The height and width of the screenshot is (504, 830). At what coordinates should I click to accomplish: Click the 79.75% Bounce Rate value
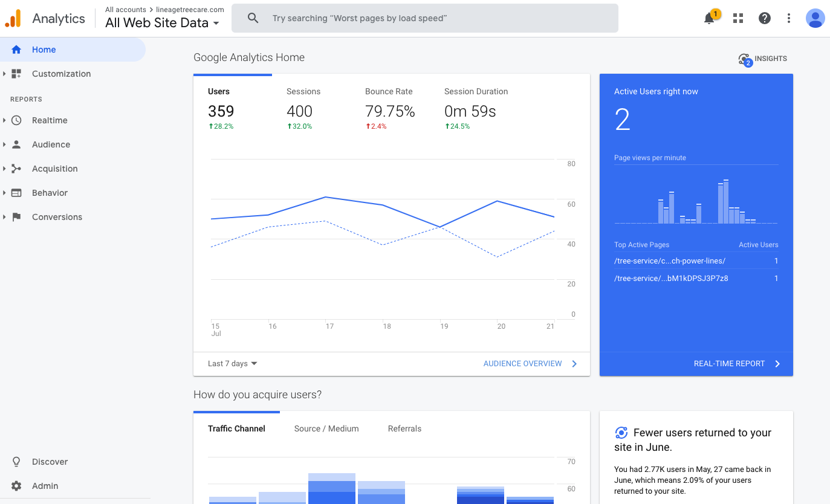(390, 111)
